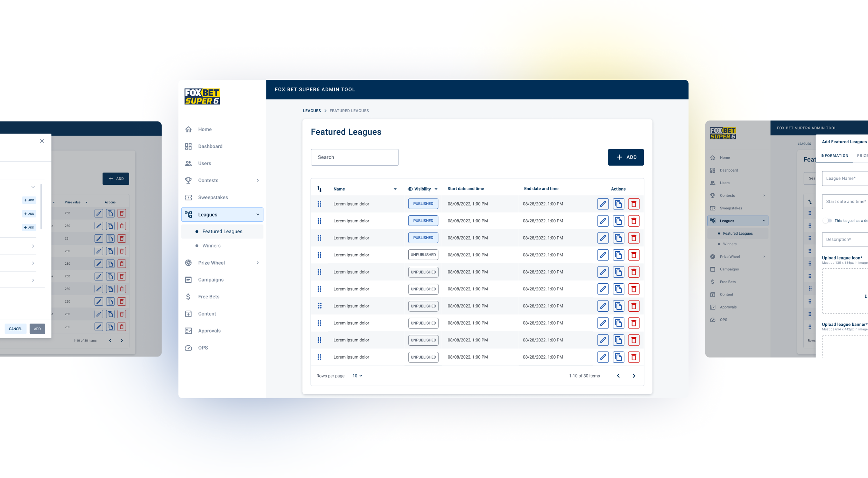Click LEAGUES breadcrumb link in center window
Image resolution: width=868 pixels, height=478 pixels.
[312, 111]
